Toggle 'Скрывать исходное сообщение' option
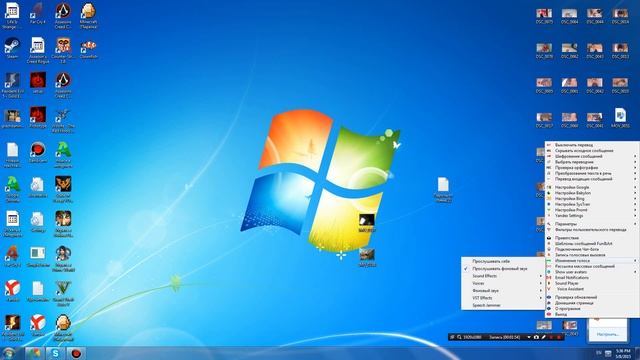Viewport: 640px width, 360px height. (592, 151)
